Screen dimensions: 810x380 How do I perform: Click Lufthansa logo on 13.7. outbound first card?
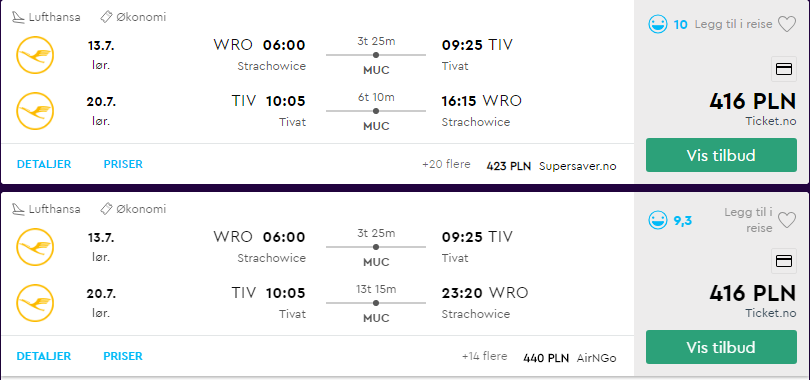(x=35, y=55)
